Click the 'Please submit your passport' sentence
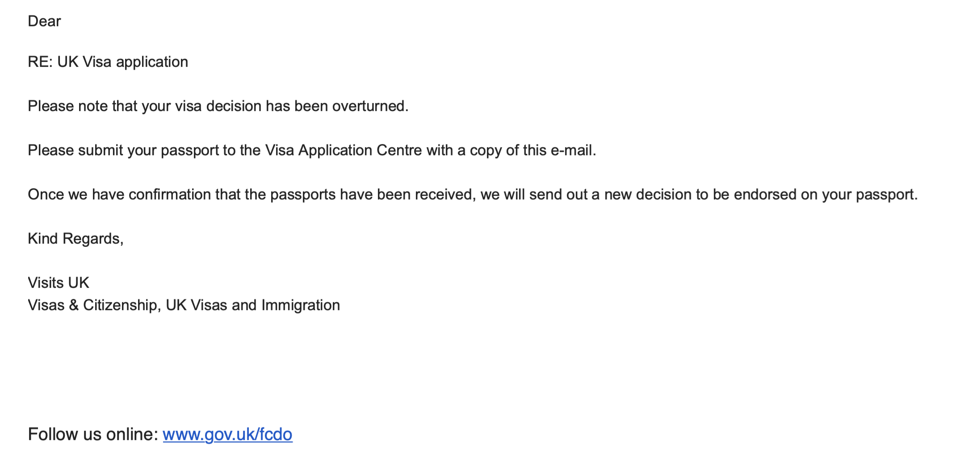Viewport: 980px width, 467px height. (x=312, y=150)
